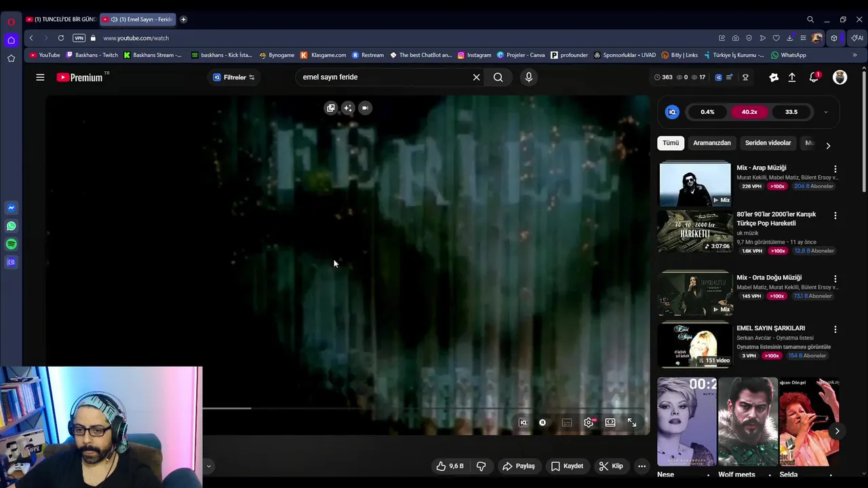Open options for 80'ler 90'lar video
The width and height of the screenshot is (868, 488).
(835, 216)
